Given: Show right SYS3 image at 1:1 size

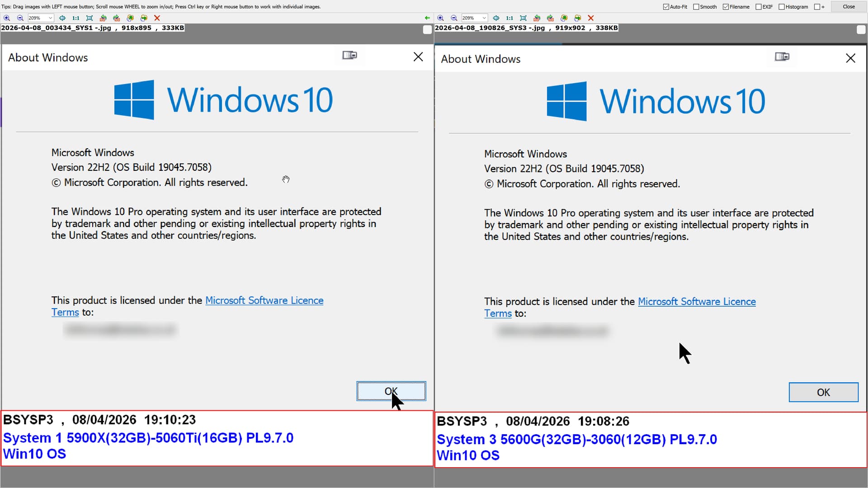Looking at the screenshot, I should [x=510, y=18].
